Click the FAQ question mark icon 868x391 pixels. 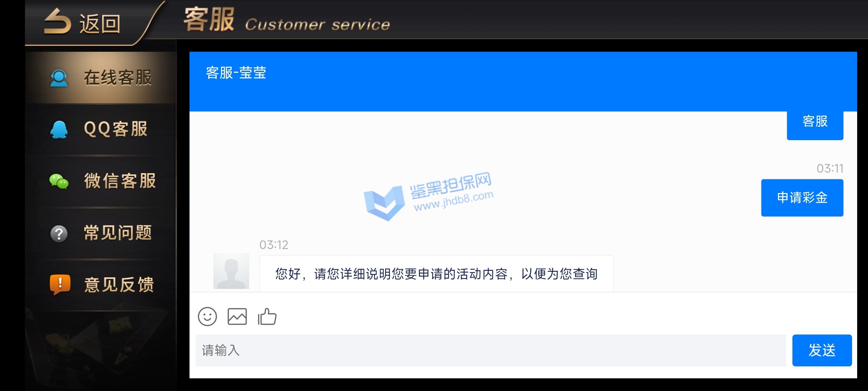point(59,234)
